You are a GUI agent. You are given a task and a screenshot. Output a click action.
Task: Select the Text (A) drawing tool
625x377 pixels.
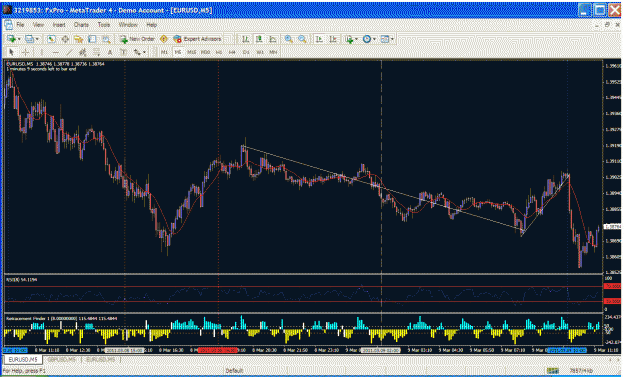(x=110, y=52)
